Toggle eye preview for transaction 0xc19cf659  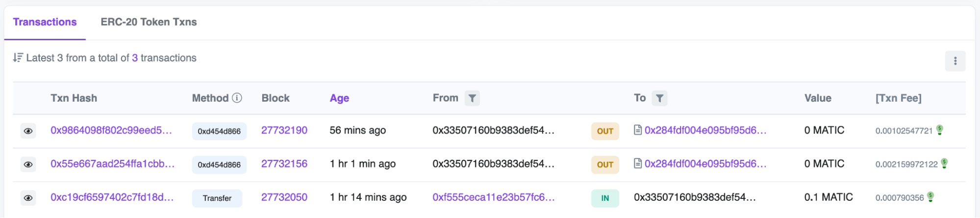coord(28,198)
